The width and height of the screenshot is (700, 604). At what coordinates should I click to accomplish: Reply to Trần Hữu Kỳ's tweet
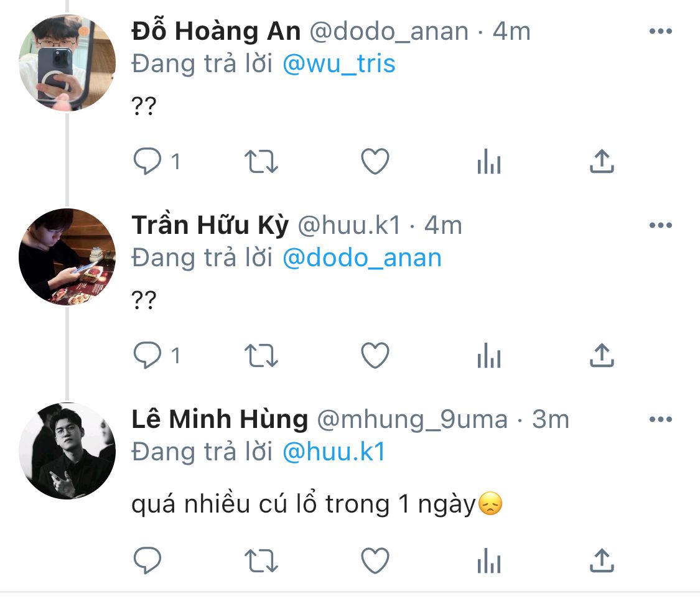(x=148, y=356)
